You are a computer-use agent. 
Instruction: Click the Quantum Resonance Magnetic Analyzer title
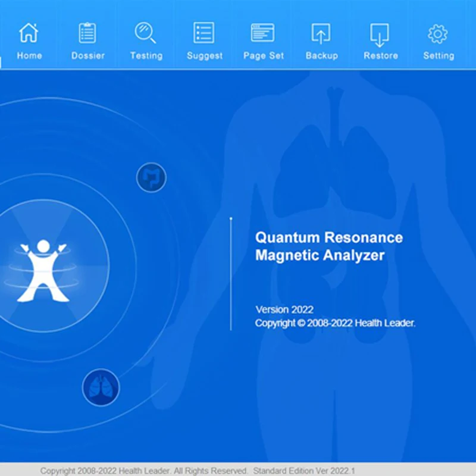(x=329, y=246)
